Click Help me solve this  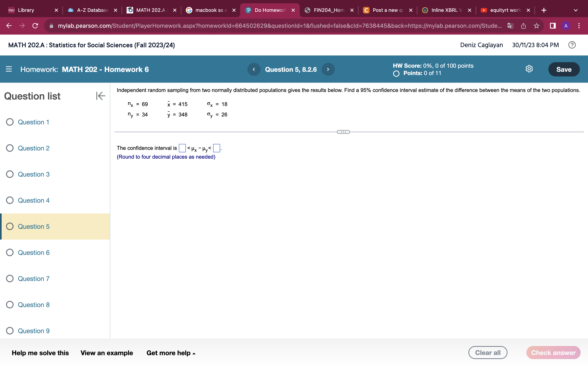(x=40, y=353)
